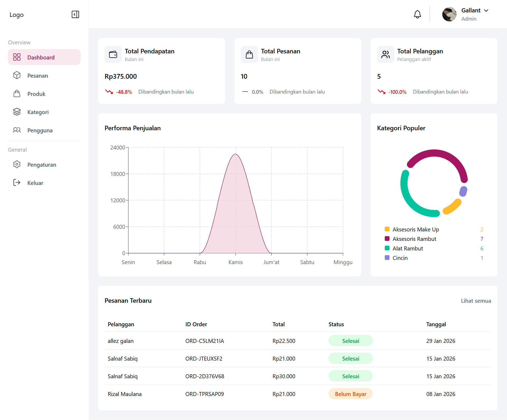Click the Tanggal column header
507x420 pixels.
click(436, 324)
